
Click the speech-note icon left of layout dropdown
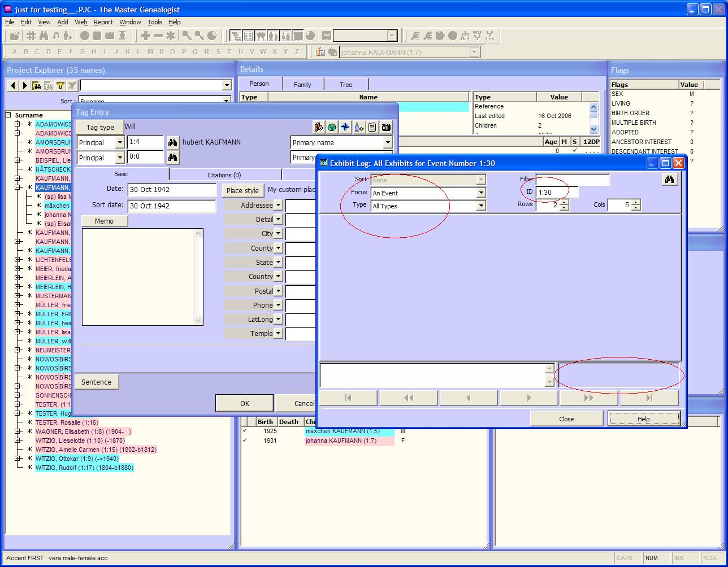[327, 36]
